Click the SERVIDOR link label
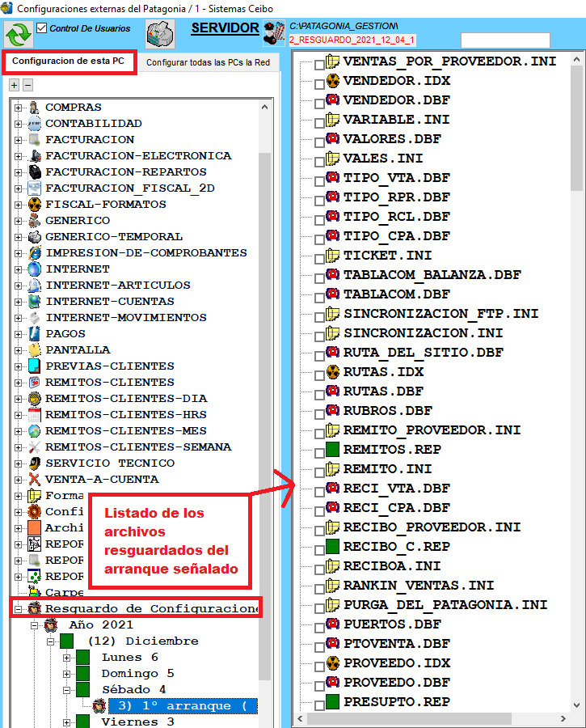 225,28
